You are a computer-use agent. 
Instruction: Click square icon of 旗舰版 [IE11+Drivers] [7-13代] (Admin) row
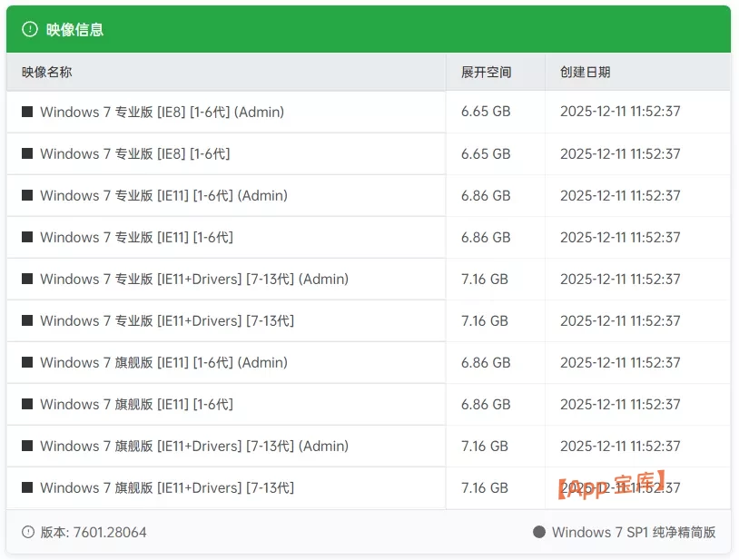point(27,446)
